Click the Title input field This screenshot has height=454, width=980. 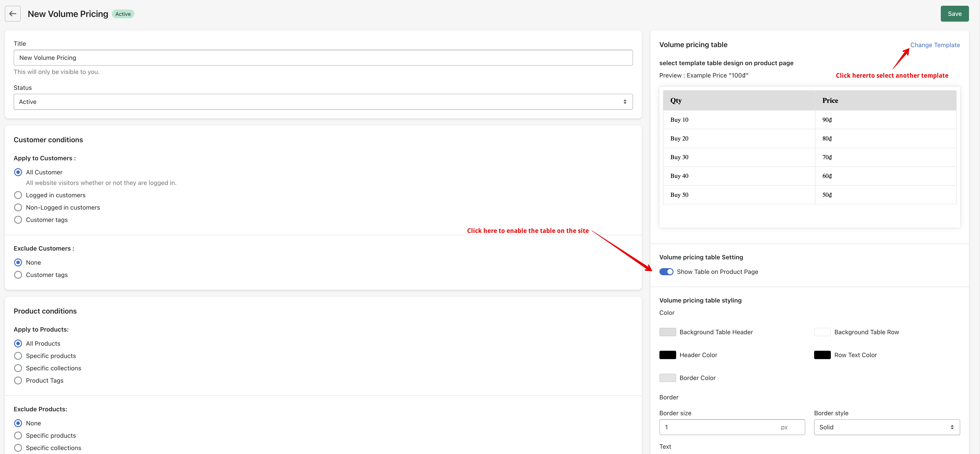coord(323,58)
